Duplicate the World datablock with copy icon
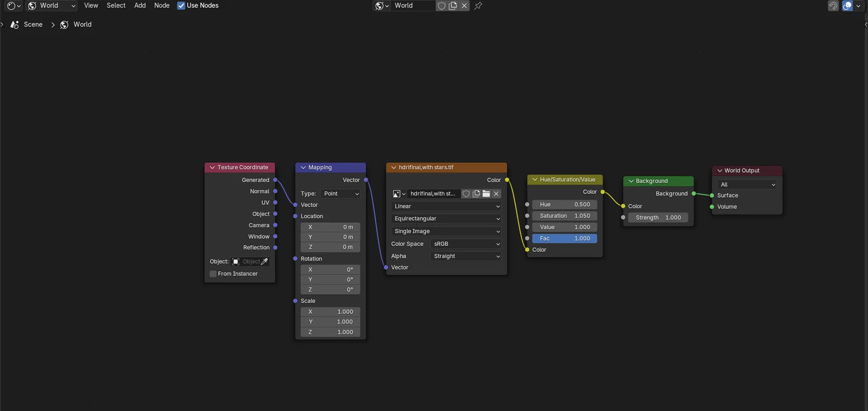Viewport: 868px width, 411px height. (453, 6)
